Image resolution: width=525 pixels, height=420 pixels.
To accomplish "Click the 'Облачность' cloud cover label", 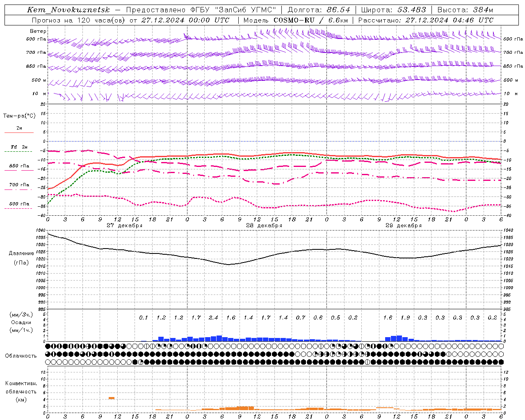I will coord(21,356).
